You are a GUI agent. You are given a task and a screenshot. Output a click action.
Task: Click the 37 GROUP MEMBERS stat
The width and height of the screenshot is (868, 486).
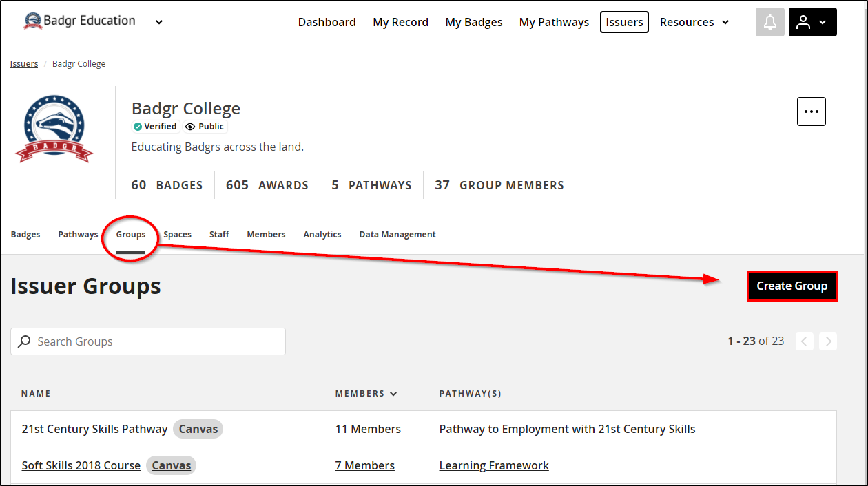(499, 185)
